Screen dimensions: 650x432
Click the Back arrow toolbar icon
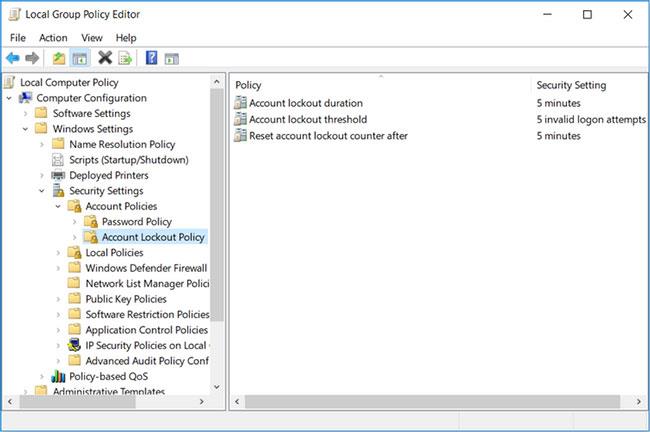13,58
